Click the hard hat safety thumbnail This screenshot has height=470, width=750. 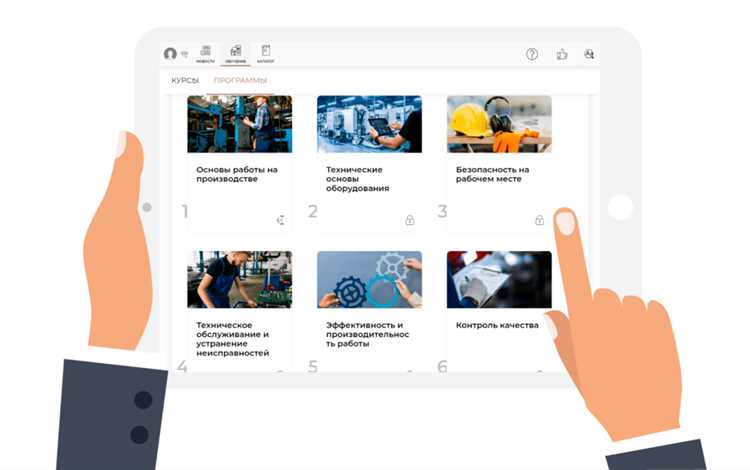tap(499, 124)
